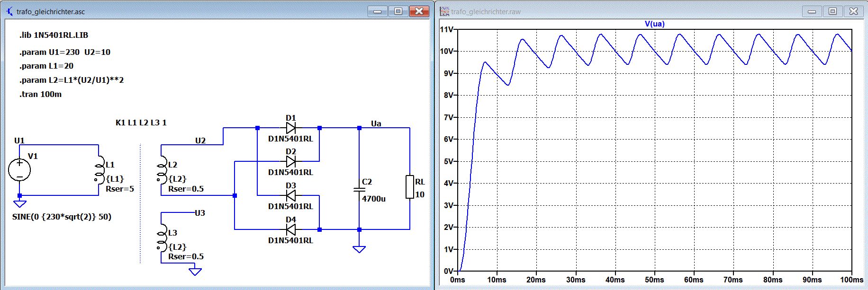868x290 pixels.
Task: Click the waveform icon in raw window title
Action: tap(444, 11)
